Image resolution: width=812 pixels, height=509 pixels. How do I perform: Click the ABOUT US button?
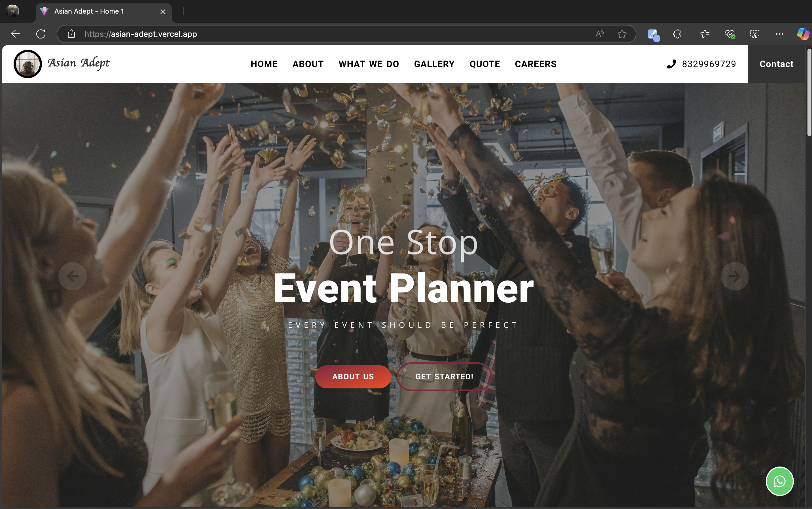pyautogui.click(x=353, y=377)
